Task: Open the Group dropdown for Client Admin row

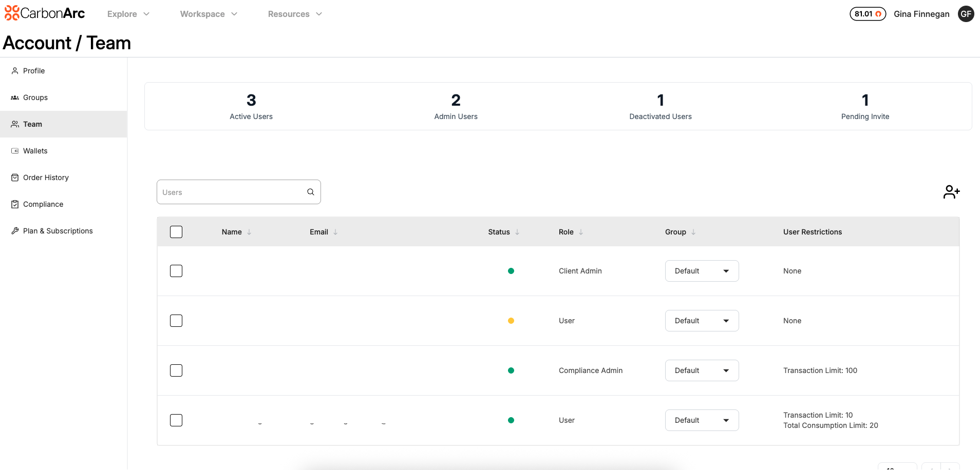Action: coord(701,270)
